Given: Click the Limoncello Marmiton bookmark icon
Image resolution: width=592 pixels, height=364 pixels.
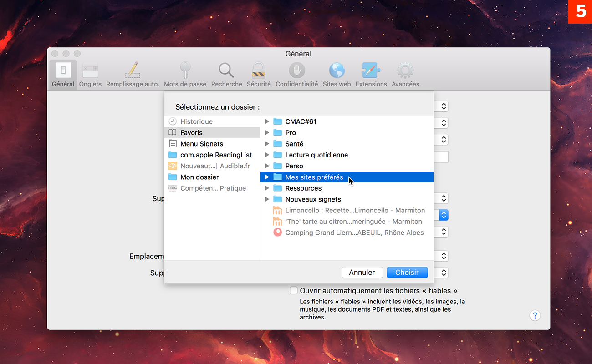Looking at the screenshot, I should tap(277, 210).
